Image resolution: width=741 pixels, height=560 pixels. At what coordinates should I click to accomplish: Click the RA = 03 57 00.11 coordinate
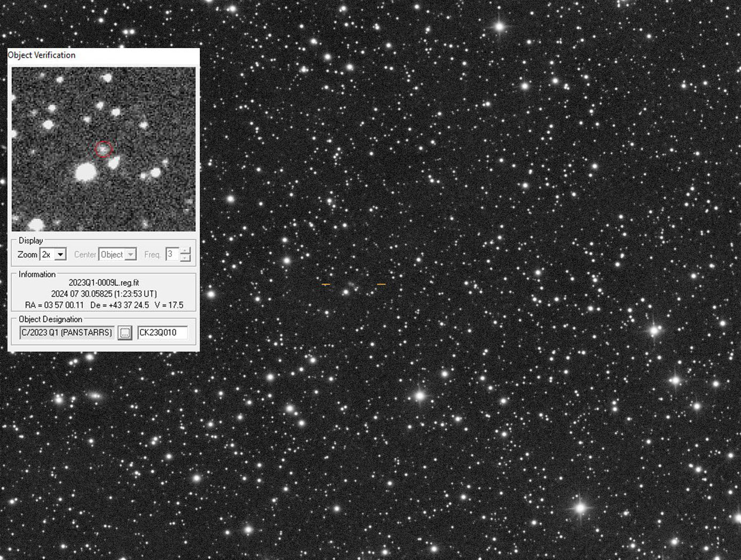pos(54,305)
